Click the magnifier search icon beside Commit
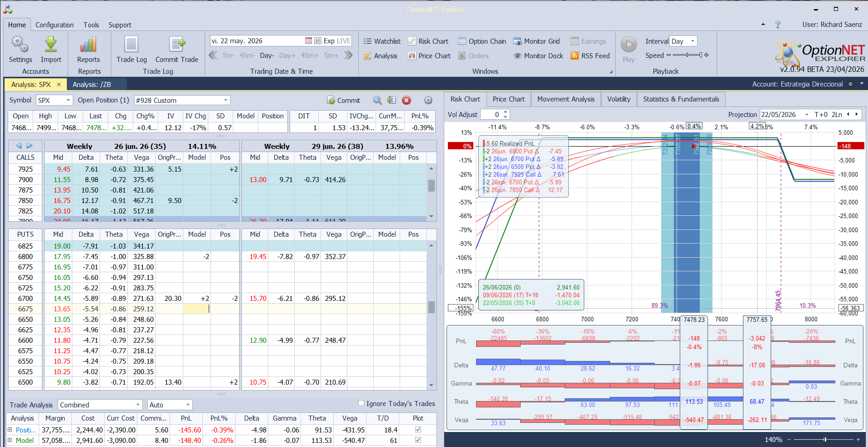The image size is (868, 447). pyautogui.click(x=377, y=100)
